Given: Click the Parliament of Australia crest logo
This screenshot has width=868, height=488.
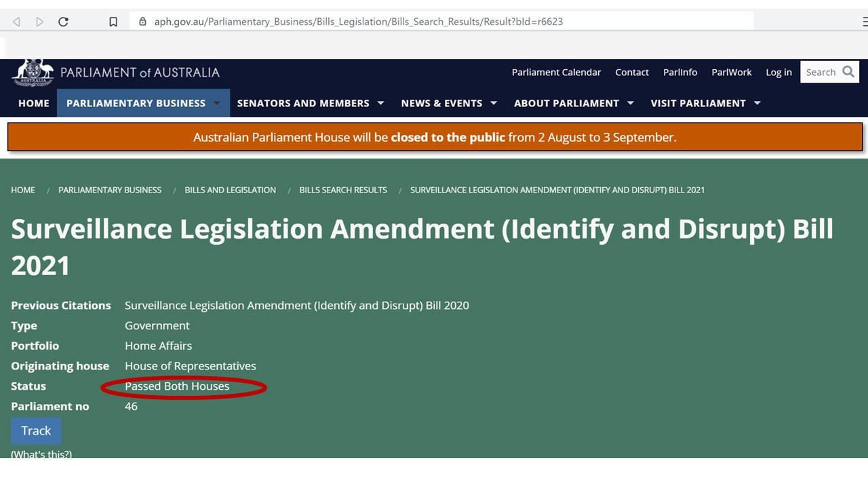Looking at the screenshot, I should click(x=32, y=73).
